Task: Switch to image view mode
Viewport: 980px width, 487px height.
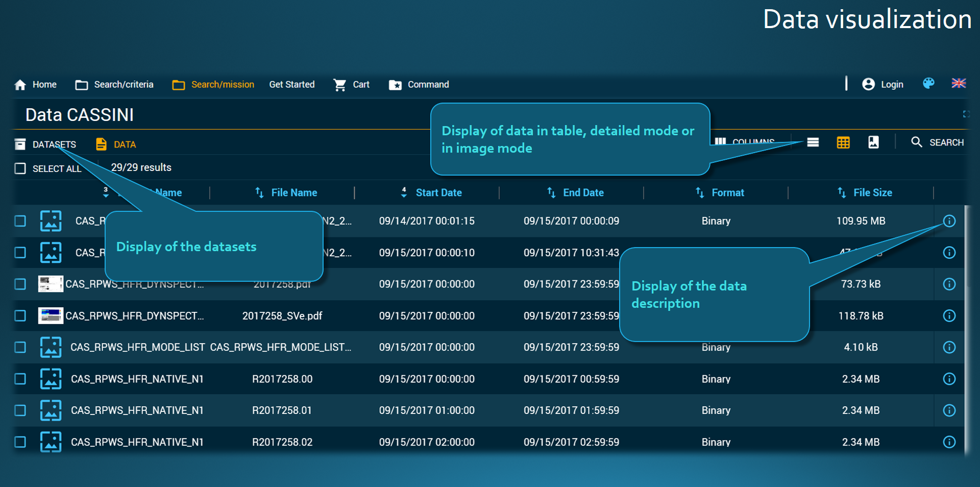Action: click(x=873, y=142)
